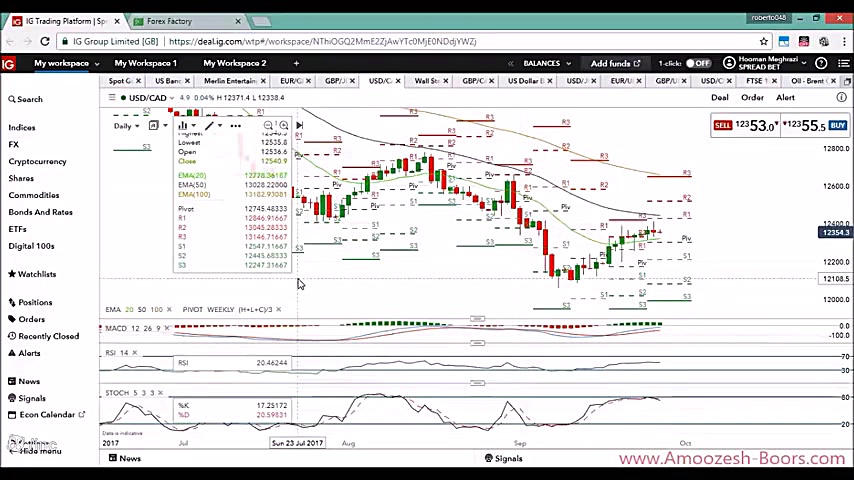Click the BUY price button
Screen dimensions: 854x480
(815, 126)
